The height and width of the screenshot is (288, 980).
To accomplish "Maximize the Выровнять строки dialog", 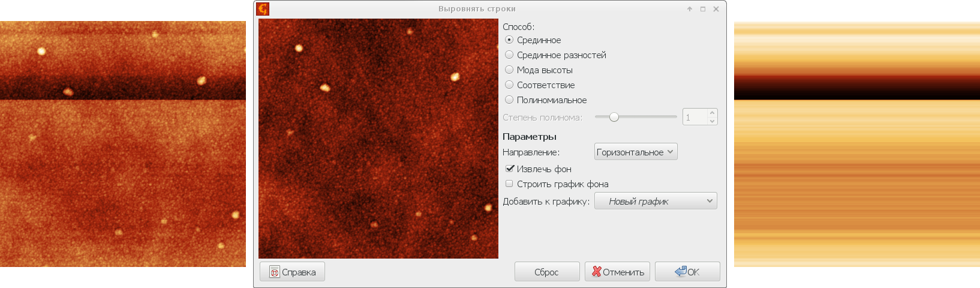I will click(x=703, y=9).
